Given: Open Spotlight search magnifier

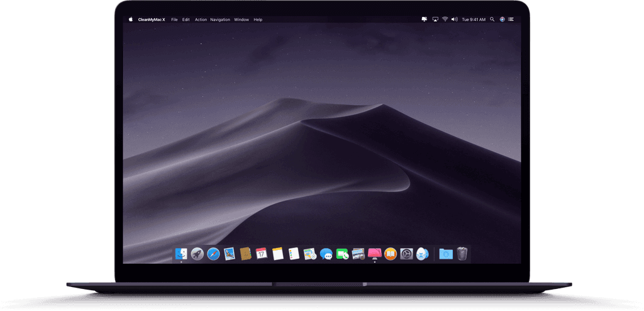Looking at the screenshot, I should tap(492, 20).
